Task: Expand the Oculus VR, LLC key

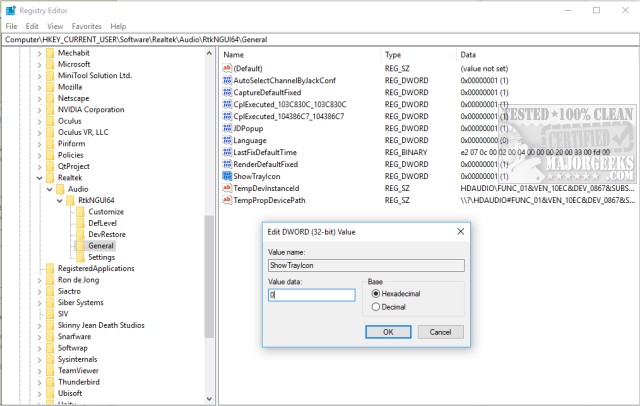Action: pos(39,133)
